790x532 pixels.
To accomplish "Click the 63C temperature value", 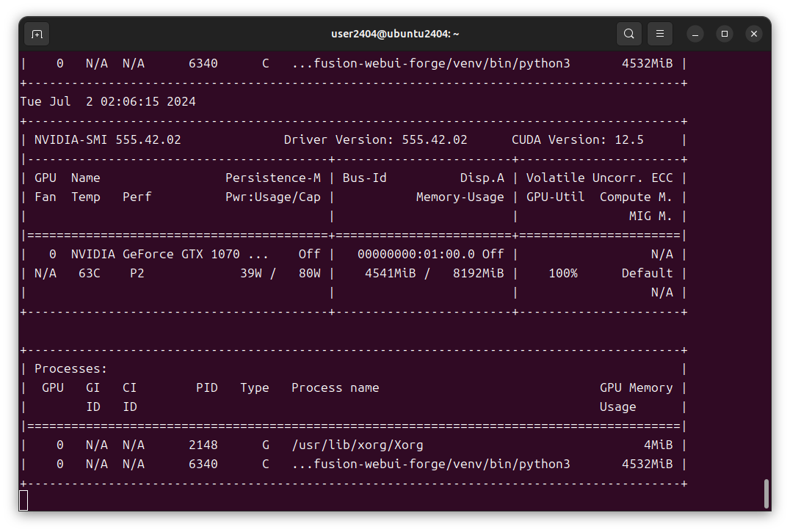I will pyautogui.click(x=89, y=273).
